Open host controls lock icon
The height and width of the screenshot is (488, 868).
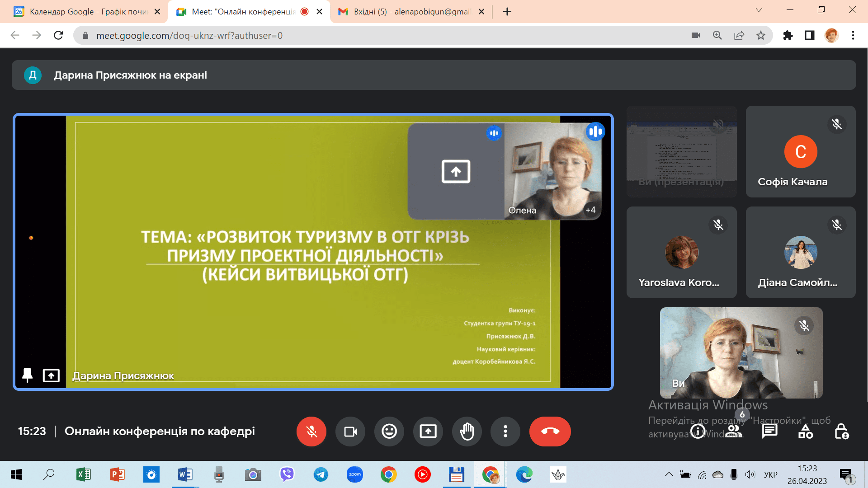[841, 432]
